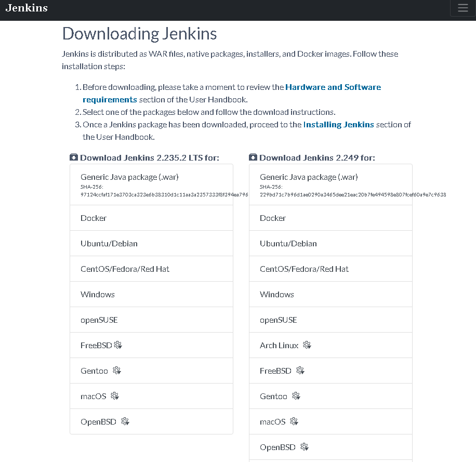Click the Download Jenkins 2.235.2 LTS heading text
This screenshot has width=476, height=462.
coord(149,158)
